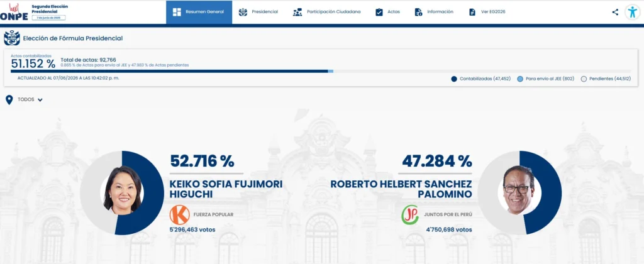Click the ONPE logo
644x264 pixels.
click(x=14, y=12)
